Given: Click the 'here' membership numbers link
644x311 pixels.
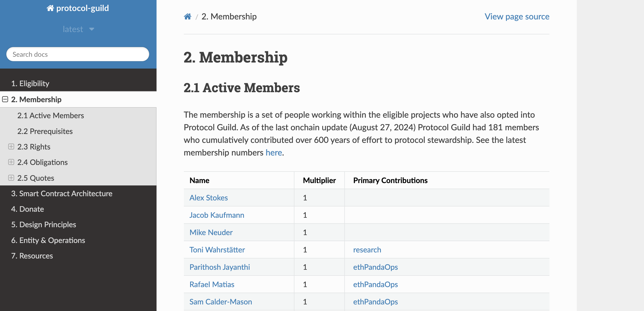Looking at the screenshot, I should (274, 153).
